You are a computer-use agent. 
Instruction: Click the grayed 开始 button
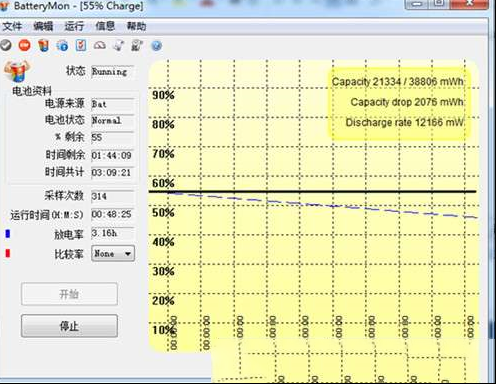(69, 294)
